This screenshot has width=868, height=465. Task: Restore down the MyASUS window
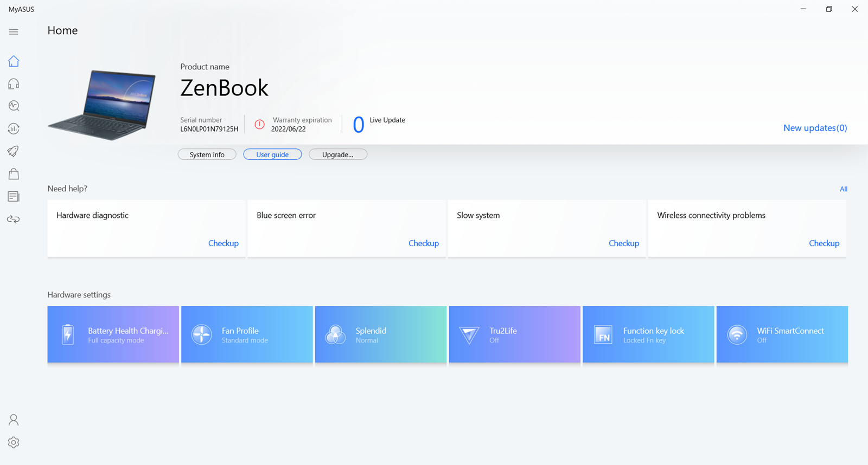click(829, 9)
